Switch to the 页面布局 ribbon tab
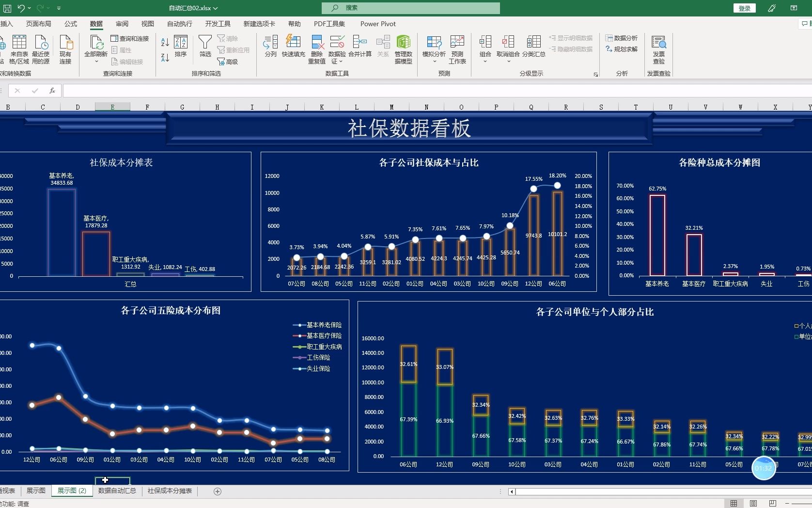Image resolution: width=812 pixels, height=508 pixels. (x=39, y=24)
